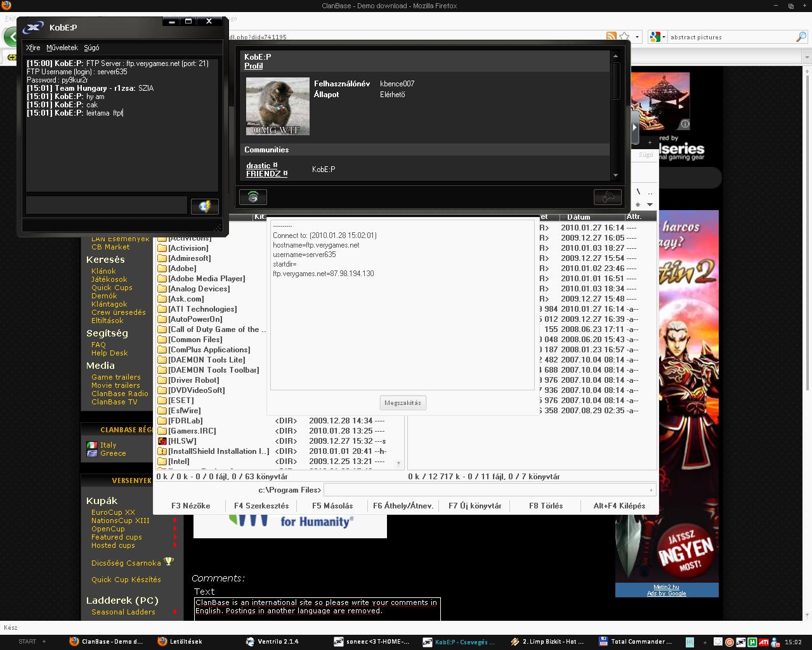The image size is (812, 650).
Task: Click the green voice chat icon
Action: click(x=252, y=197)
